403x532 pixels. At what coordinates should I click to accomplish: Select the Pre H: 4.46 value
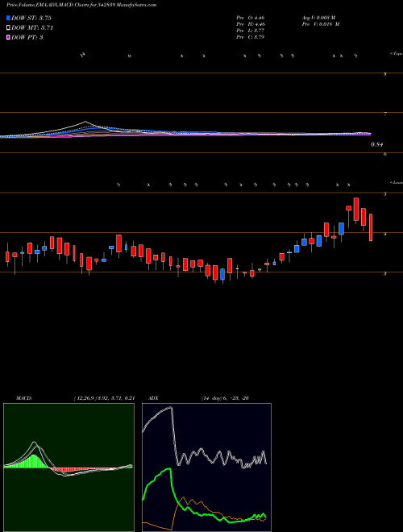(x=251, y=24)
